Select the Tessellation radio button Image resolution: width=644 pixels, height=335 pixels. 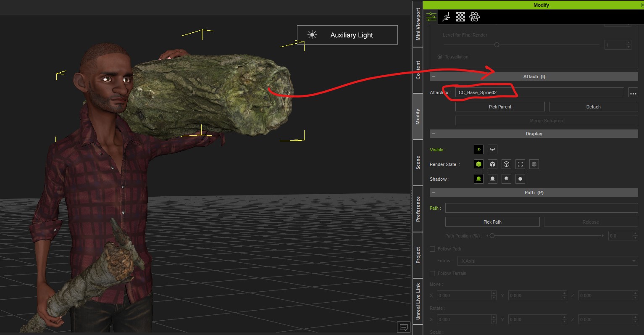(440, 57)
